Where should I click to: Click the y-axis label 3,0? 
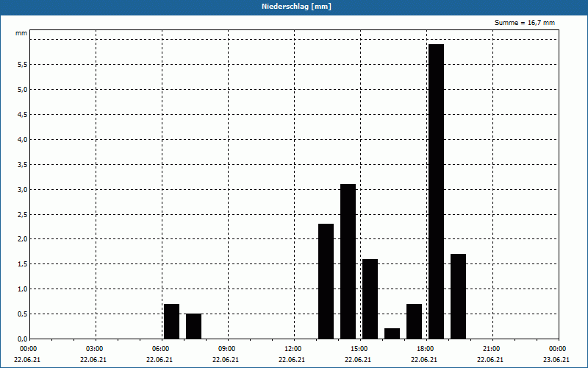coord(23,189)
